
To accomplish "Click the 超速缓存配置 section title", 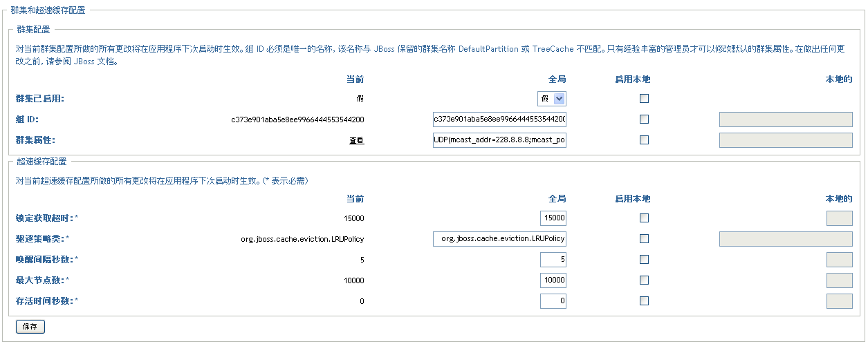I will point(41,162).
